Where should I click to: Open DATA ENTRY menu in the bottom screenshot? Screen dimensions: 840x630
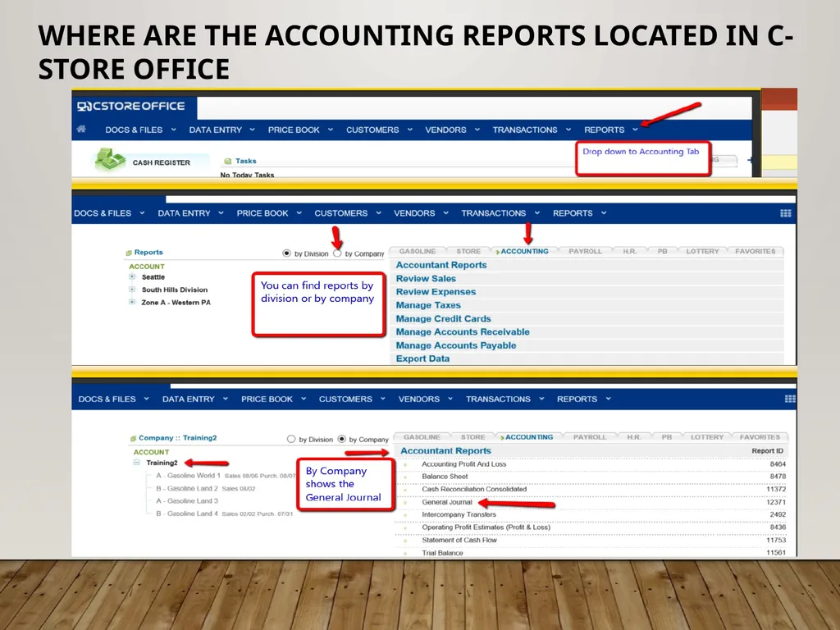click(188, 399)
